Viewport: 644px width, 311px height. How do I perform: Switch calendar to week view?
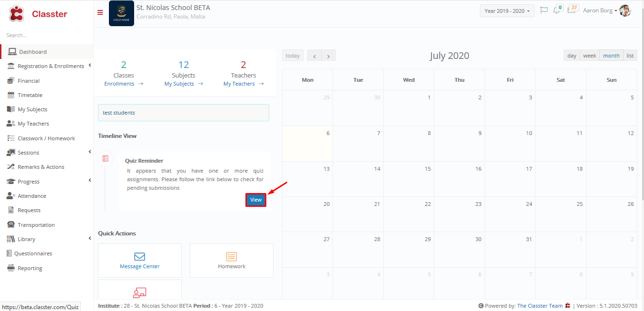coord(590,56)
